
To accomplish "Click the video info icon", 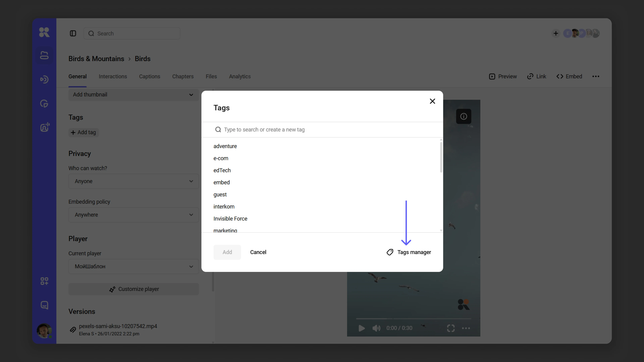I will pos(464,116).
